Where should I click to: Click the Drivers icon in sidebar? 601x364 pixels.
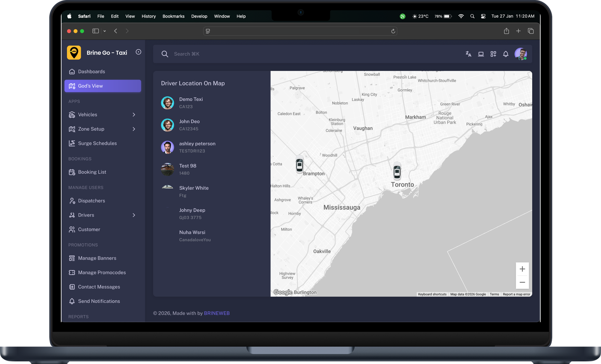pyautogui.click(x=72, y=215)
